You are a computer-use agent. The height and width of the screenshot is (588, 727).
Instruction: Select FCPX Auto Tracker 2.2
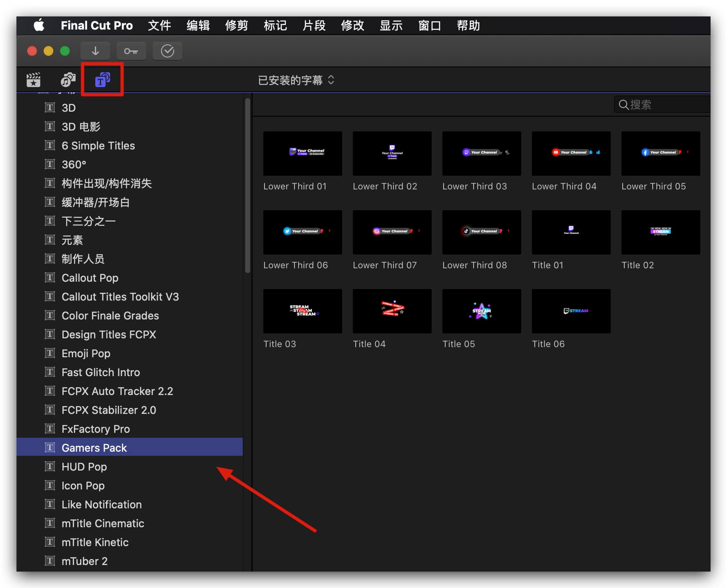(129, 391)
